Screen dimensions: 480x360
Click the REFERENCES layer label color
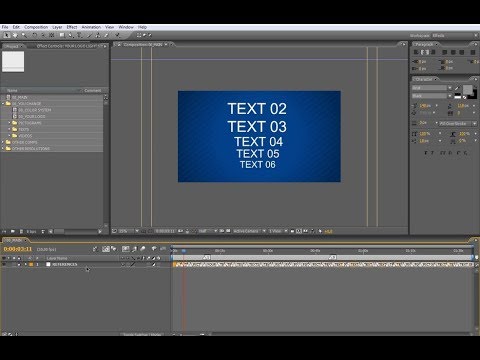point(31,264)
